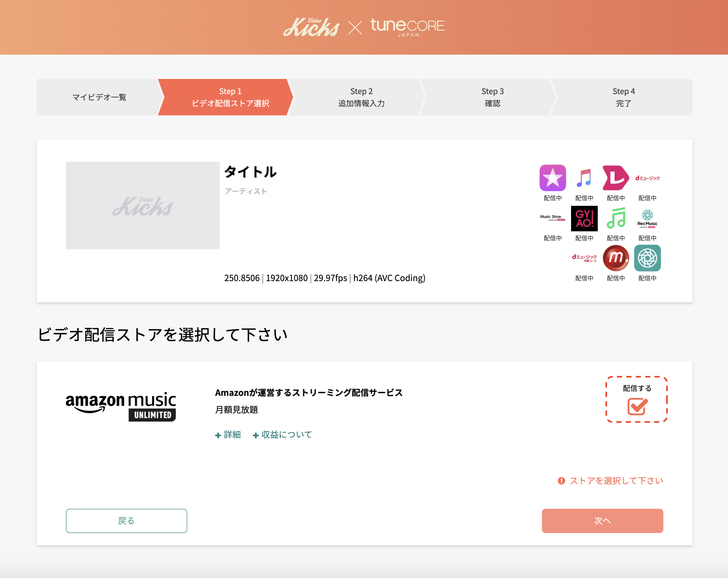Click the Apple Music note icon
Screen dimensions: 728x578
pyautogui.click(x=584, y=178)
